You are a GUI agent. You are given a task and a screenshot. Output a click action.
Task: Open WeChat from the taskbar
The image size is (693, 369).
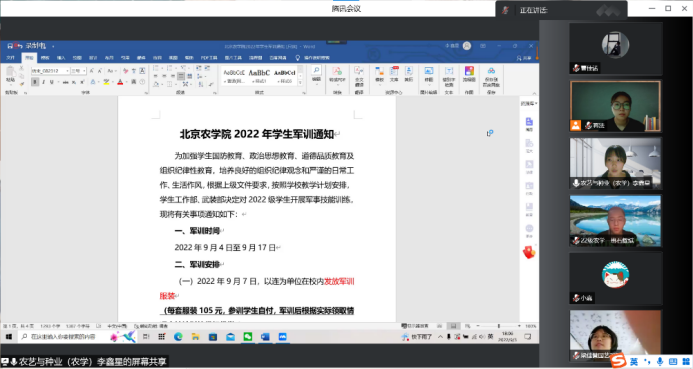point(248,337)
